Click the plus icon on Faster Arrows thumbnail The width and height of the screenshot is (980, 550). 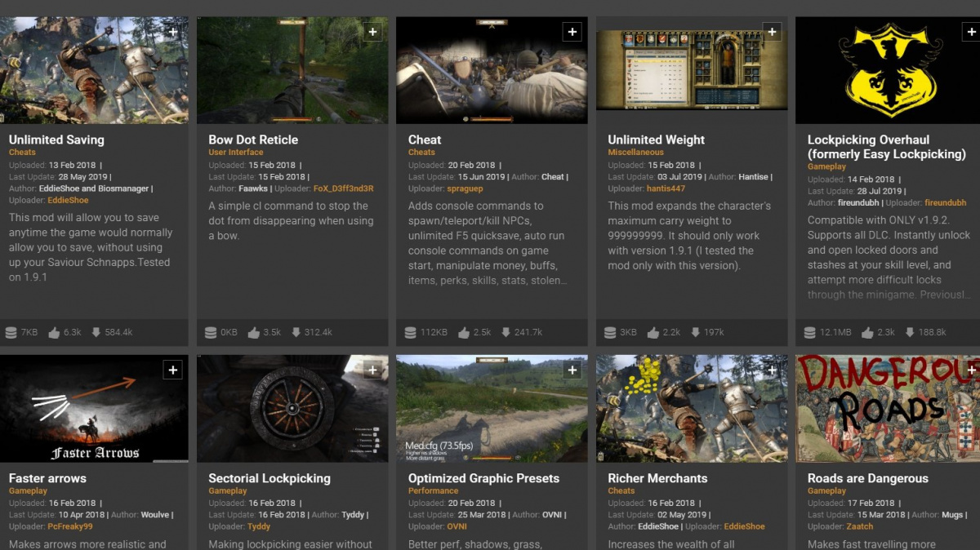point(172,370)
